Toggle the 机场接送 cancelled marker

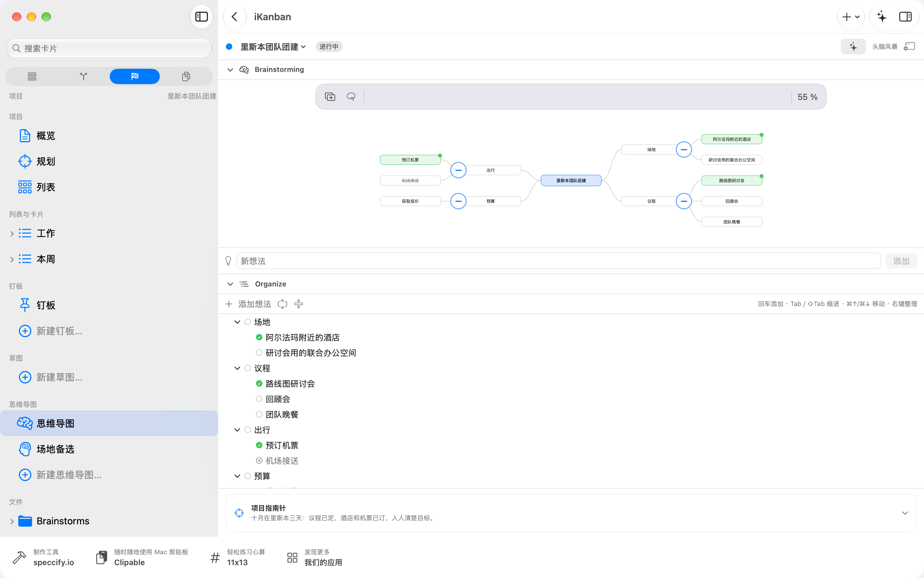[x=259, y=461]
